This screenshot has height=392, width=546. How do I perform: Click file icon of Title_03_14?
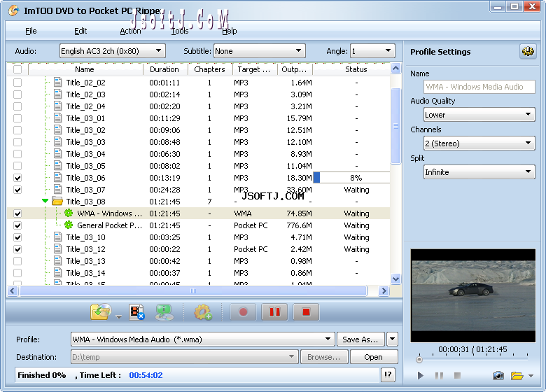pyautogui.click(x=58, y=273)
